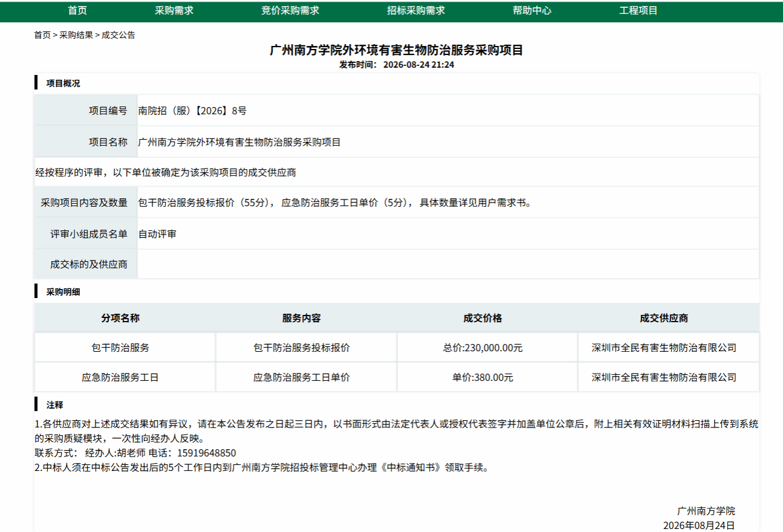Image resolution: width=783 pixels, height=532 pixels.
Task: Click the announcement title heading
Action: click(396, 50)
